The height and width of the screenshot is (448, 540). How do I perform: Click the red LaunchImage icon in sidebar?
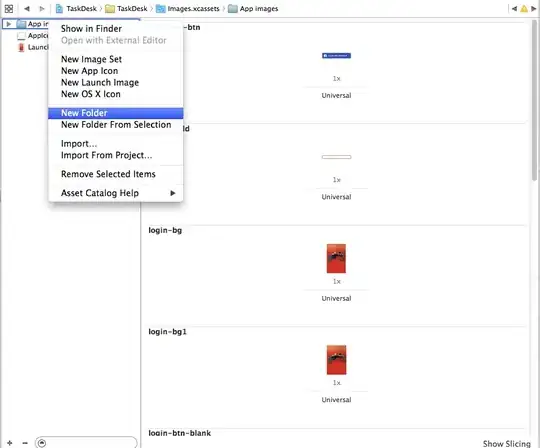coord(21,47)
